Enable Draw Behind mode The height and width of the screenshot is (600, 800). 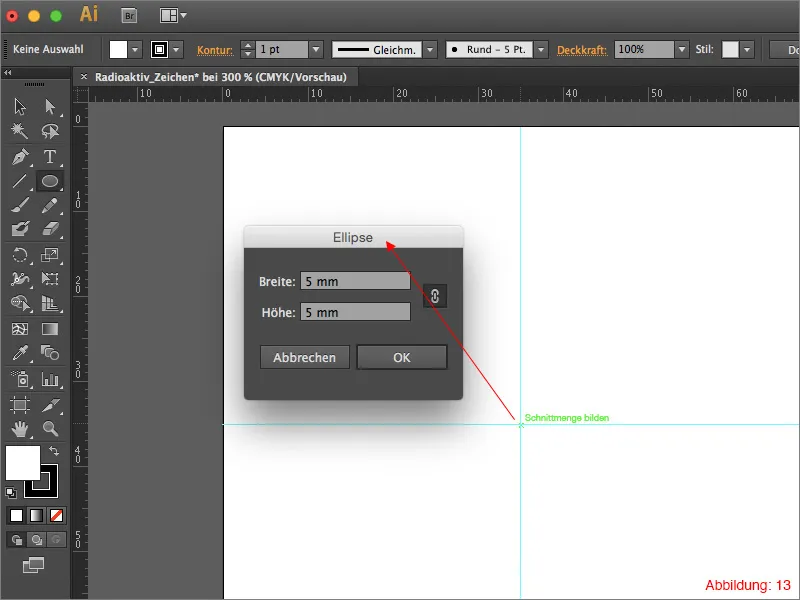pos(36,540)
